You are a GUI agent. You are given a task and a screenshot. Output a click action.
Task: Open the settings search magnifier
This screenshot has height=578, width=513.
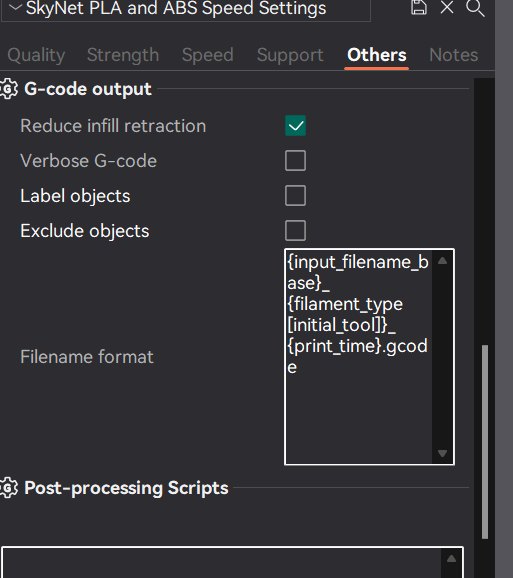475,7
